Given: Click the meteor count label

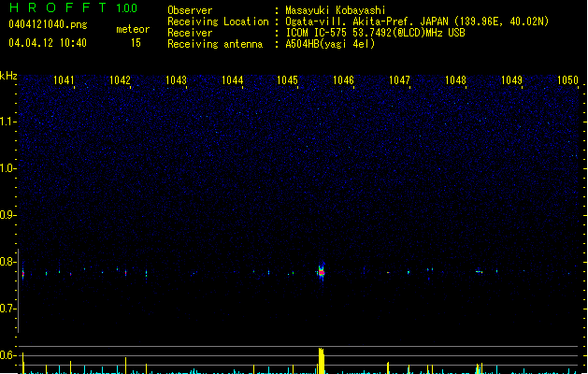Looking at the screenshot, I should click(x=133, y=29).
